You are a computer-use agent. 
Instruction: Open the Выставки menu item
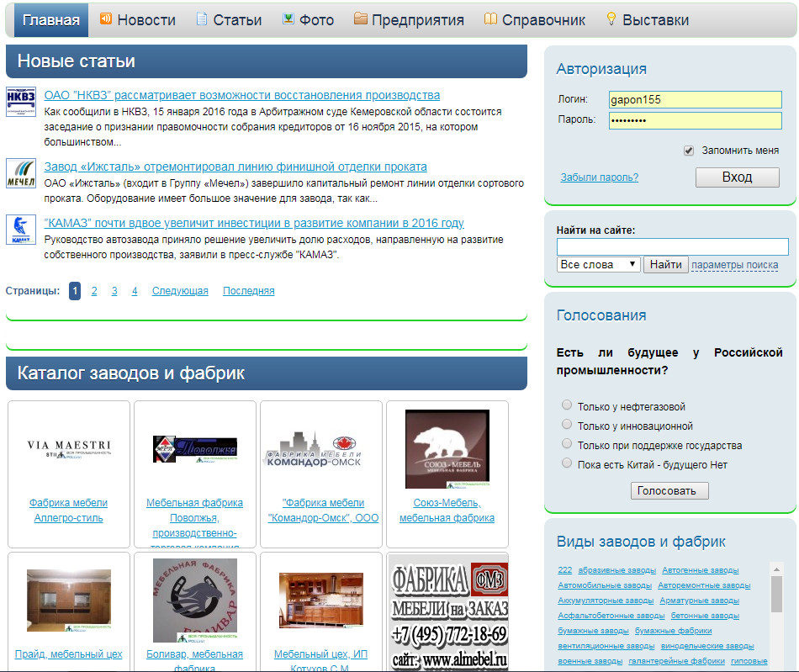(x=655, y=20)
